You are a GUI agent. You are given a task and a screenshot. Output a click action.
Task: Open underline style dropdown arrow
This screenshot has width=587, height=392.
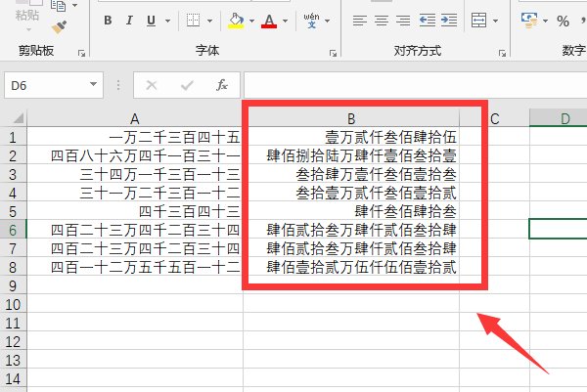click(x=167, y=21)
